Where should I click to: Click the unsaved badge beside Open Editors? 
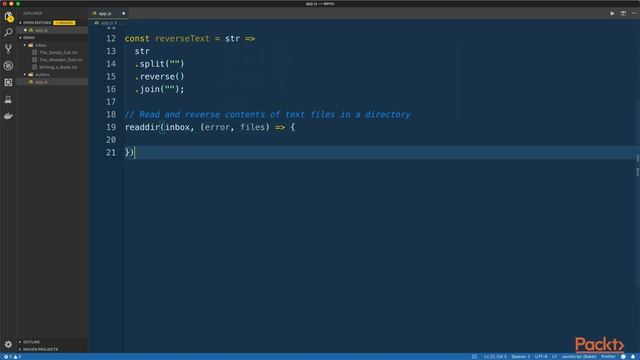[x=64, y=23]
